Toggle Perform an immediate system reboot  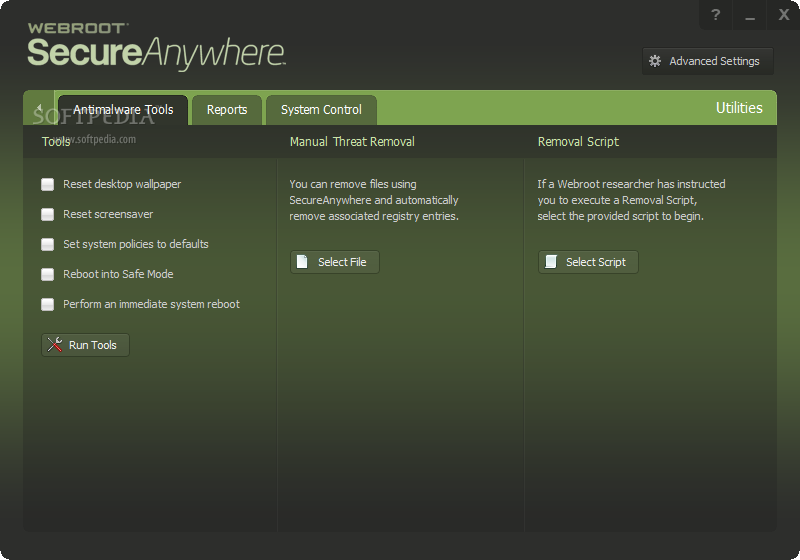click(x=47, y=304)
